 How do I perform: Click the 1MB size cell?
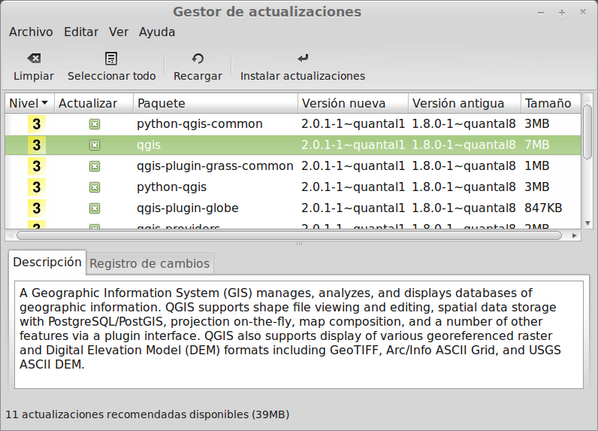pos(537,166)
